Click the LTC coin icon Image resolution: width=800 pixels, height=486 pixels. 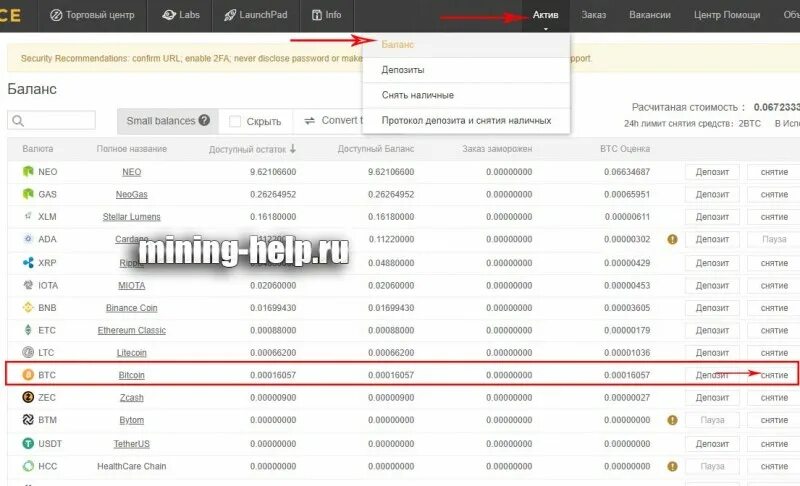coord(28,352)
